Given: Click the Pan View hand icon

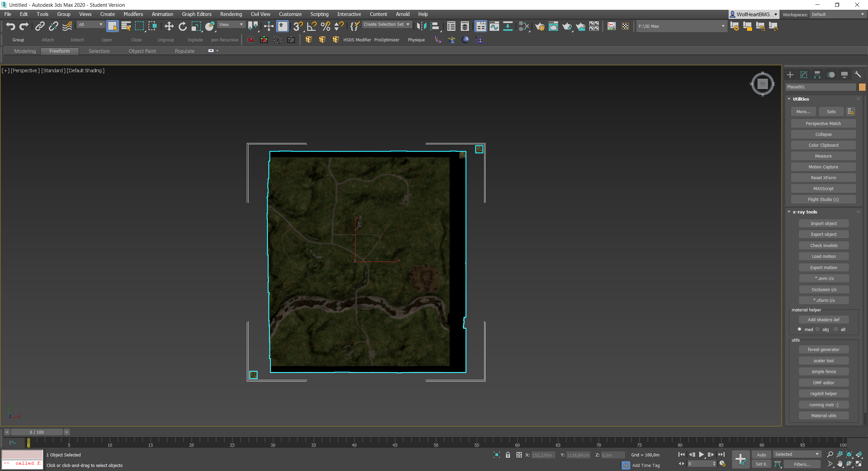Looking at the screenshot, I should click(840, 464).
